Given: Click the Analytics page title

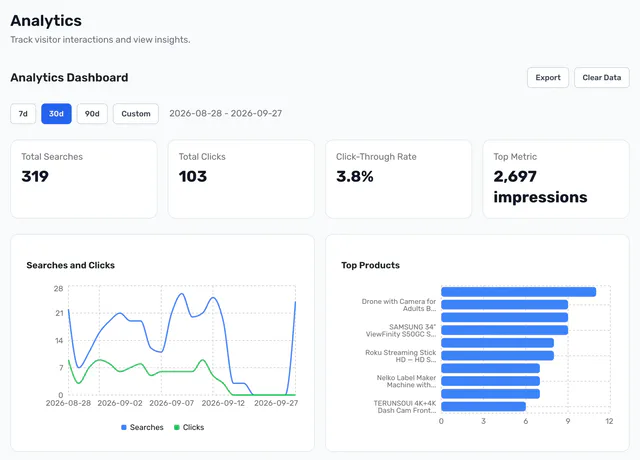Looking at the screenshot, I should pos(46,21).
